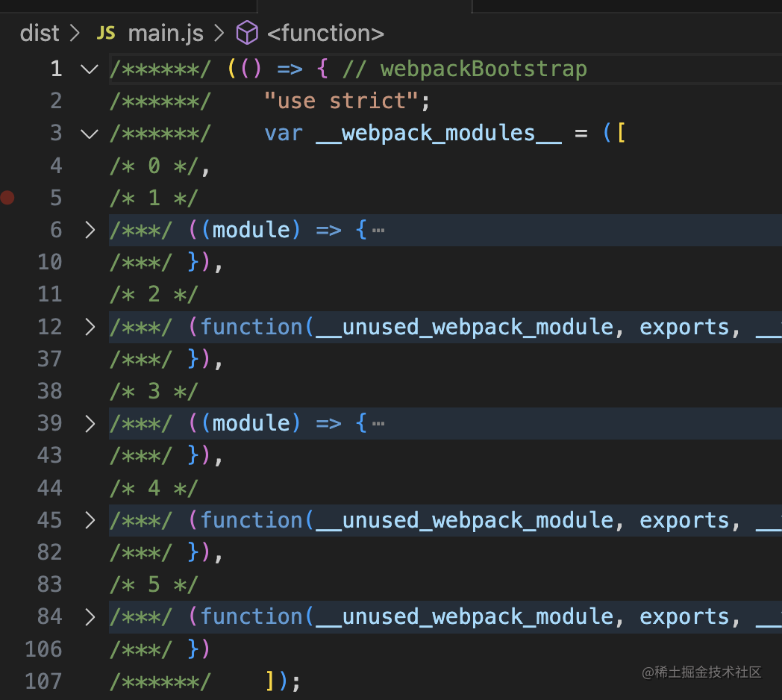This screenshot has width=782, height=700.
Task: Click line number 107 in gutter
Action: click(x=43, y=681)
